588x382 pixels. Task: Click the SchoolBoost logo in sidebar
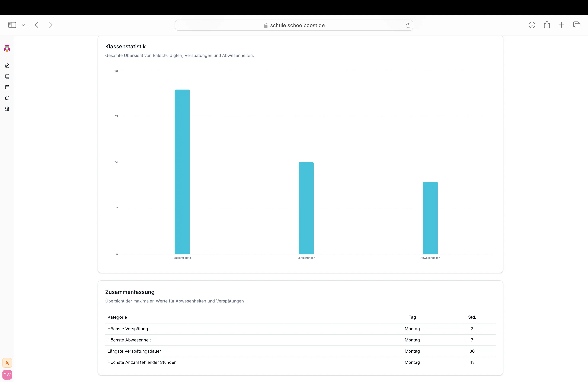pos(7,49)
